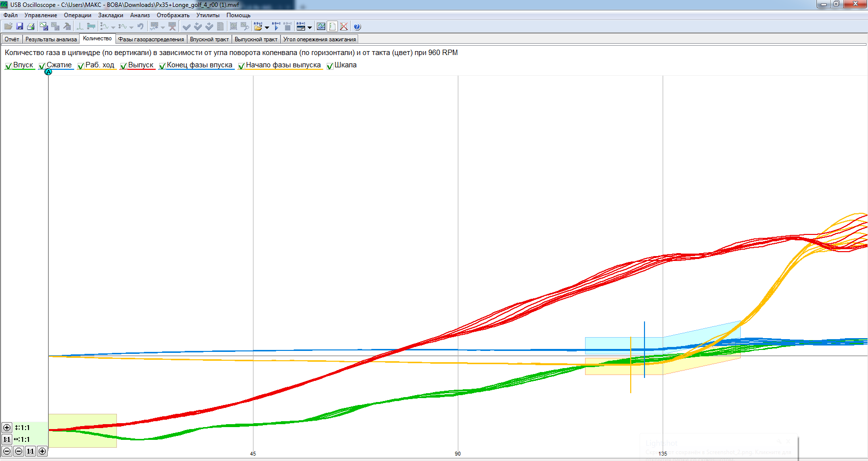The width and height of the screenshot is (868, 461).
Task: Click the document list toolbar icon after checkmarks
Action: 220,27
